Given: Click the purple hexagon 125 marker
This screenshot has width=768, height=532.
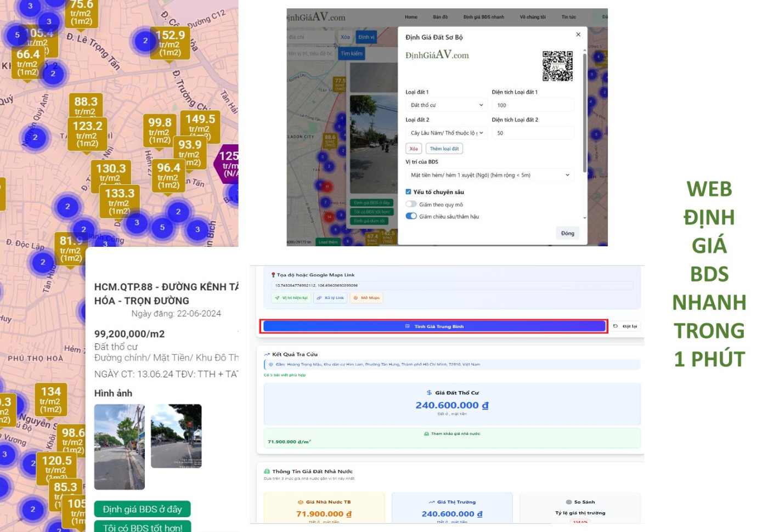Looking at the screenshot, I should (230, 163).
